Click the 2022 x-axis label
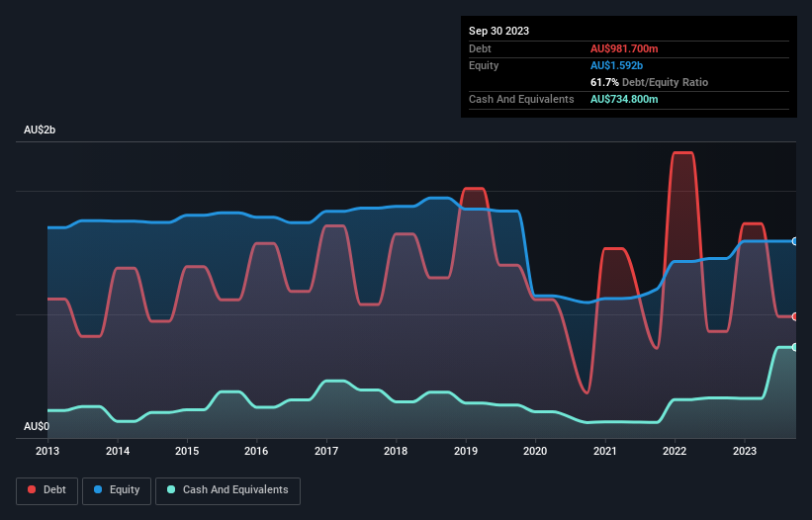The image size is (812, 520). pos(675,451)
